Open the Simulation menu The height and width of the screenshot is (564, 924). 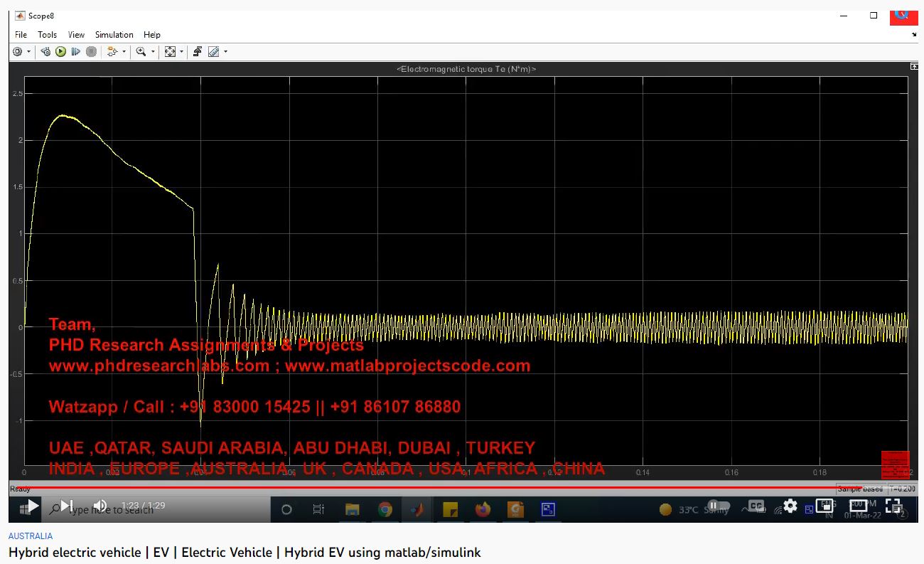click(x=114, y=35)
